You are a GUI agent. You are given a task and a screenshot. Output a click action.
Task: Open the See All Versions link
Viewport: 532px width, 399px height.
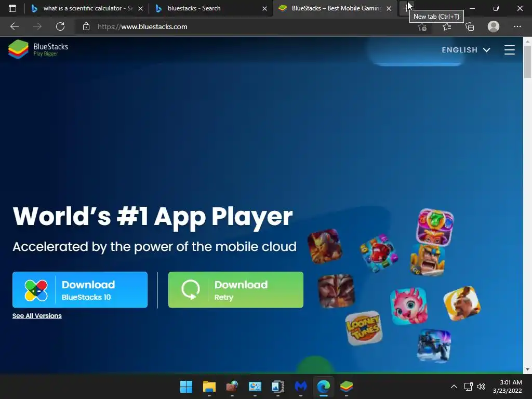pos(37,316)
